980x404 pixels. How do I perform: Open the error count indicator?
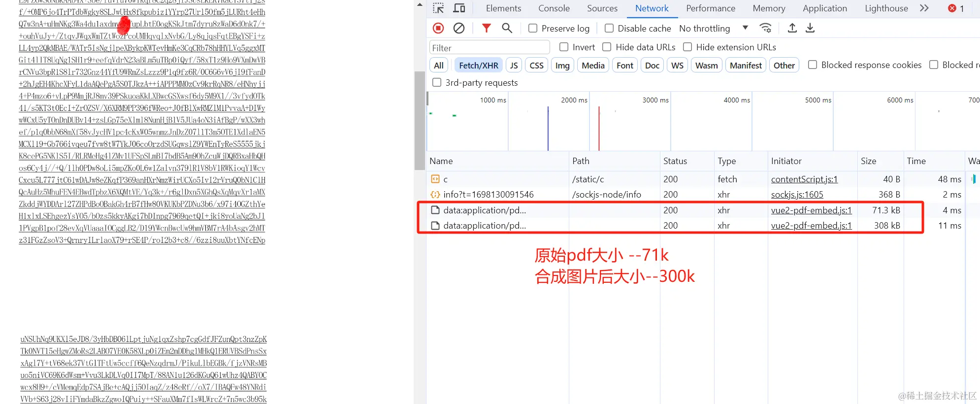[x=956, y=8]
